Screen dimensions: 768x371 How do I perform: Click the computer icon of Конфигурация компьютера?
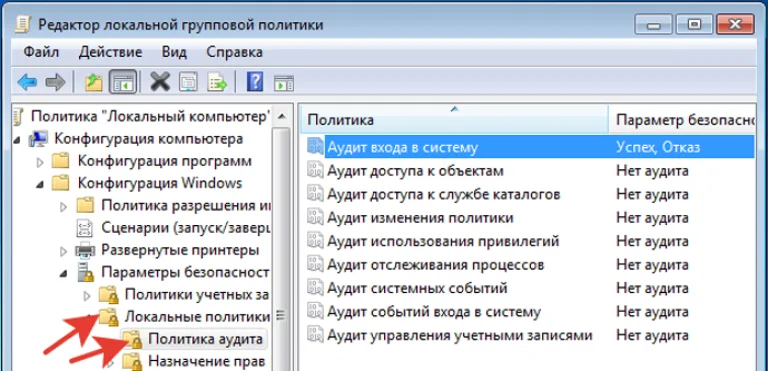(x=38, y=139)
